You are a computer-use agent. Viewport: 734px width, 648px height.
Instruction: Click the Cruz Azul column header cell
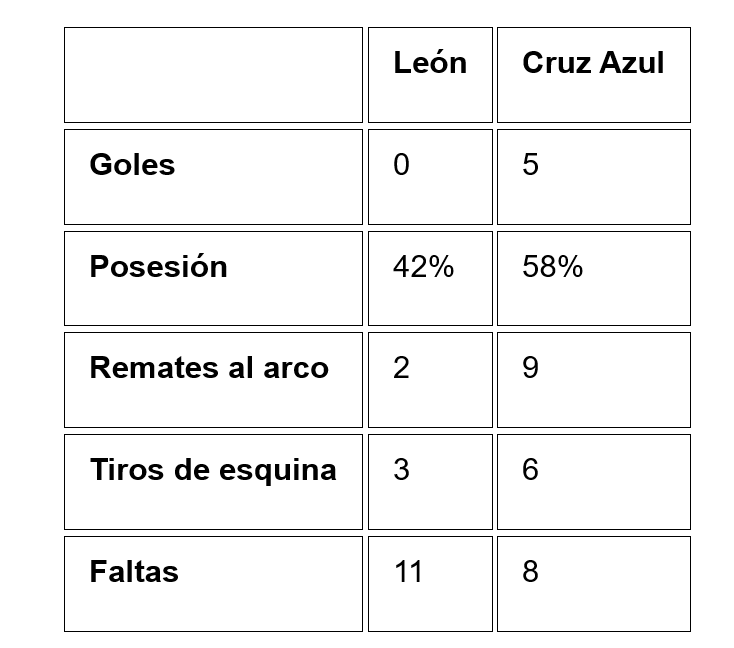(593, 75)
